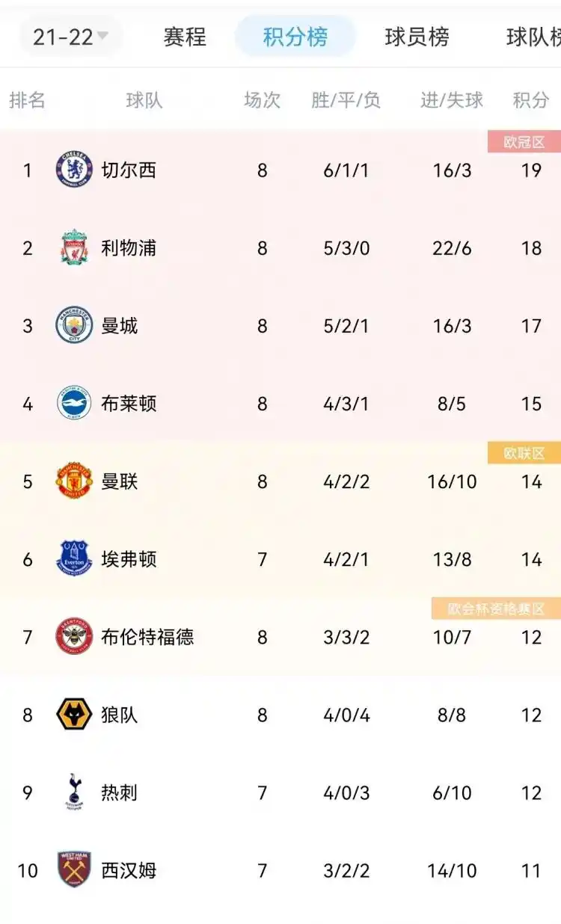The height and width of the screenshot is (924, 561).
Task: Tap the Manchester United crest icon
Action: [74, 481]
